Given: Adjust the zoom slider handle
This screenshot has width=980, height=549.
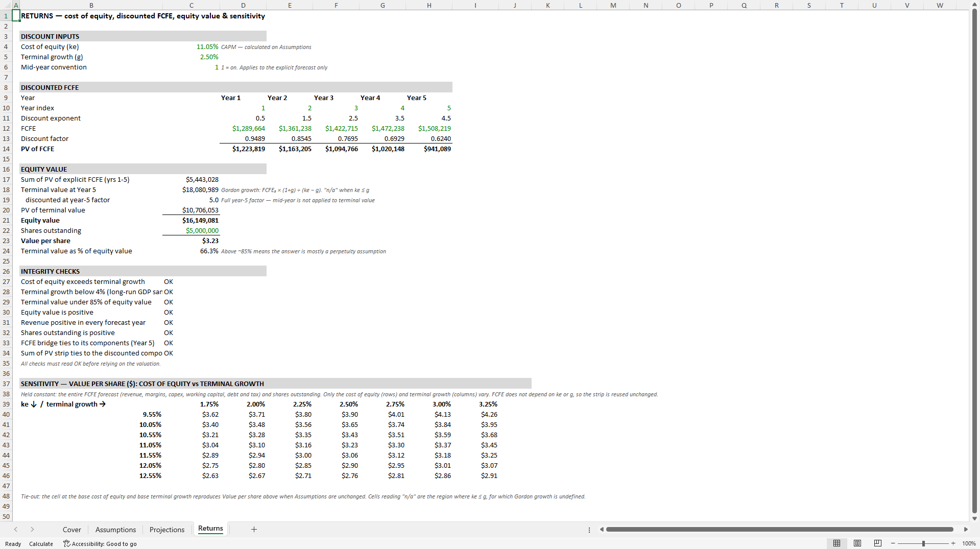Looking at the screenshot, I should point(923,543).
